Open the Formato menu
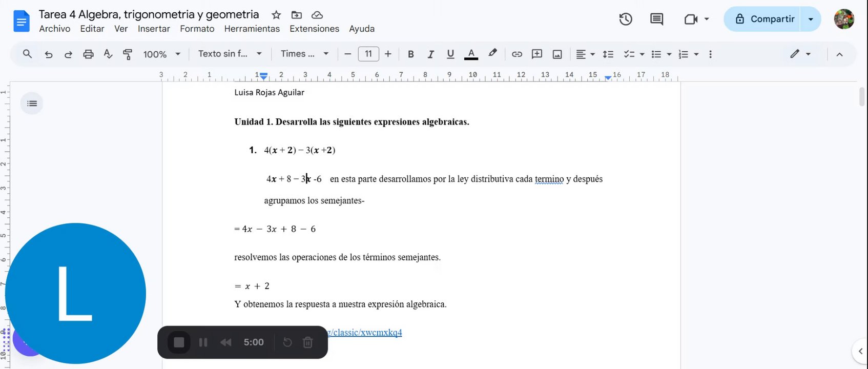This screenshot has height=369, width=868. pyautogui.click(x=197, y=29)
